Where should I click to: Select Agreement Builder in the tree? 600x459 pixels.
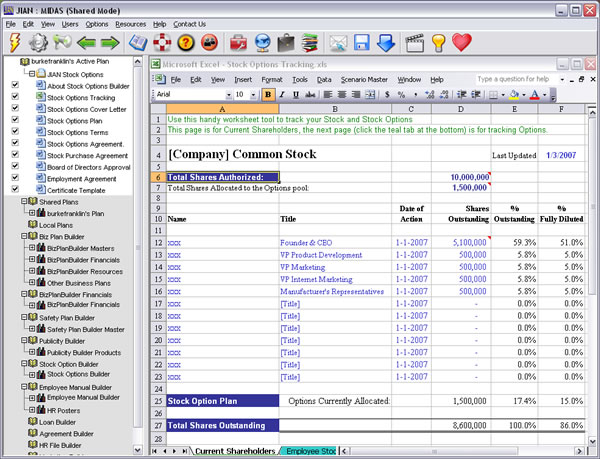(x=66, y=433)
